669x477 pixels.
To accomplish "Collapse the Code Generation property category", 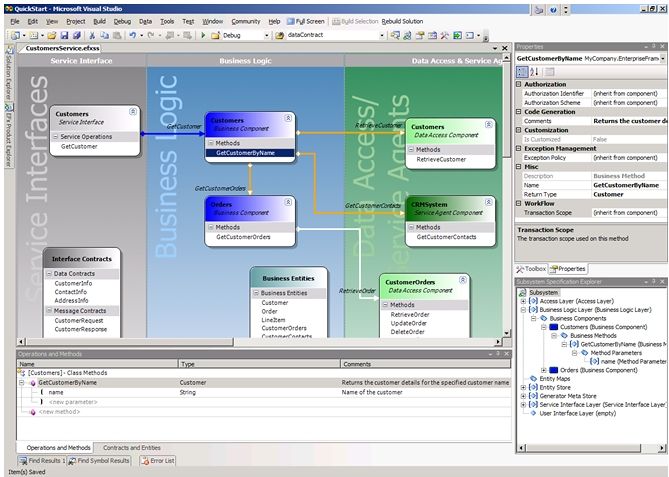I will click(x=519, y=112).
